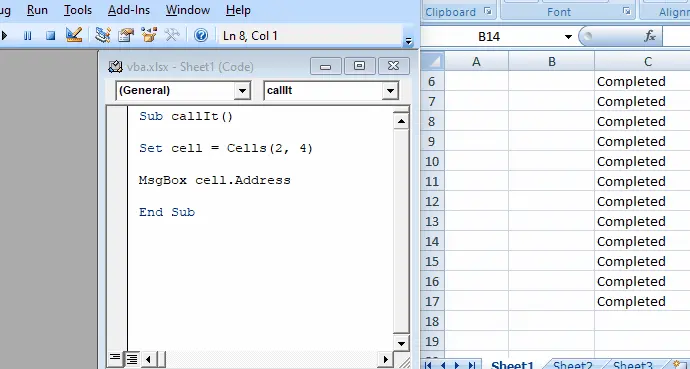Viewport: 690px width, 369px height.
Task: Click the line "MsgBox cell.Address"
Action: coord(215,180)
